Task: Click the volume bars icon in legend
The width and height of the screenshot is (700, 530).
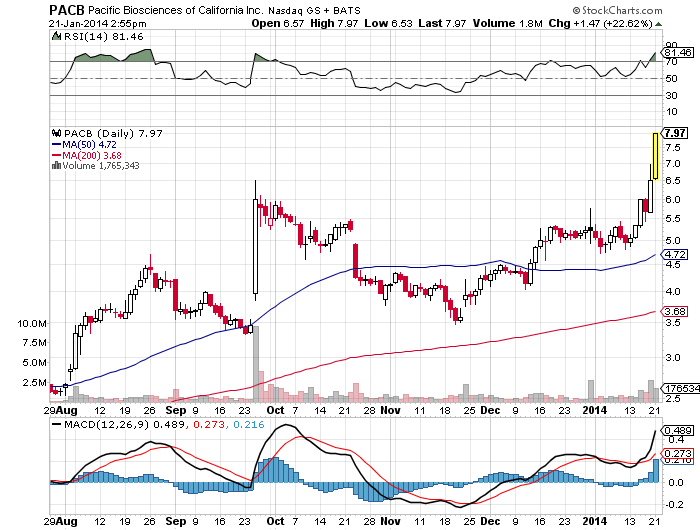Action: pyautogui.click(x=56, y=166)
